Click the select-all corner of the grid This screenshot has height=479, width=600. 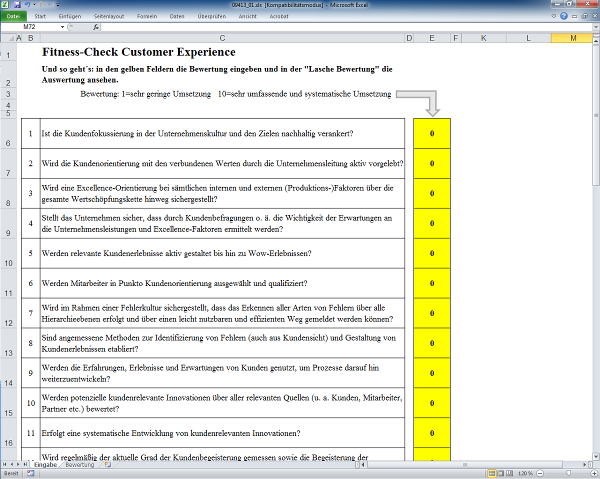click(x=8, y=38)
